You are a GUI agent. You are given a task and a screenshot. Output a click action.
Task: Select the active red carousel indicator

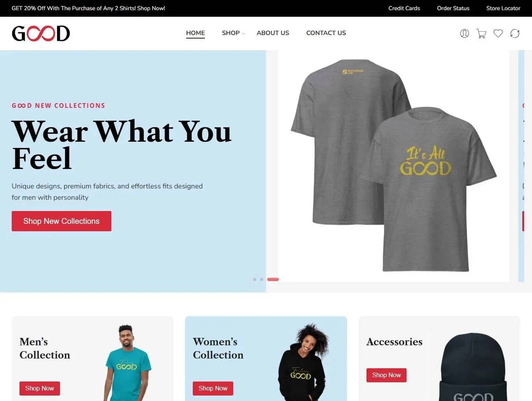coord(273,280)
